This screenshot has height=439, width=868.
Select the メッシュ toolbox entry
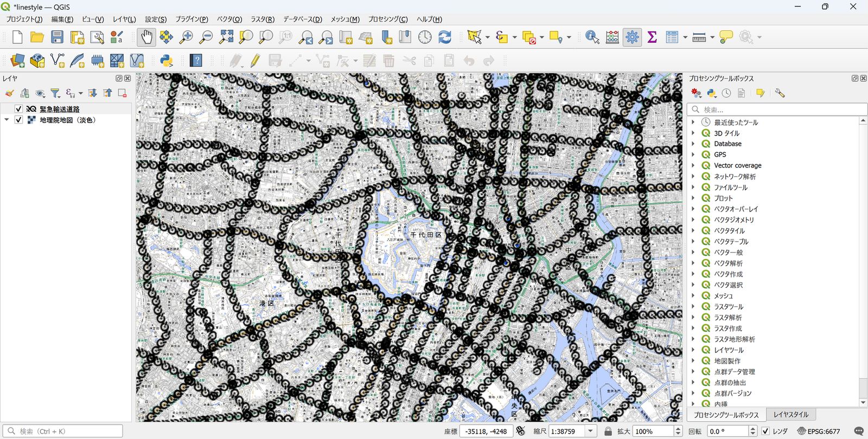(723, 295)
